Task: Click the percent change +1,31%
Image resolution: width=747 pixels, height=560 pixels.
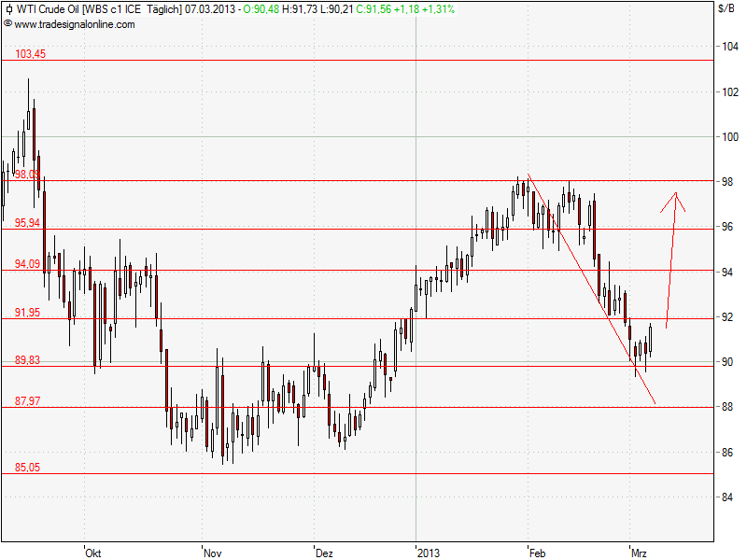Action: 439,9
